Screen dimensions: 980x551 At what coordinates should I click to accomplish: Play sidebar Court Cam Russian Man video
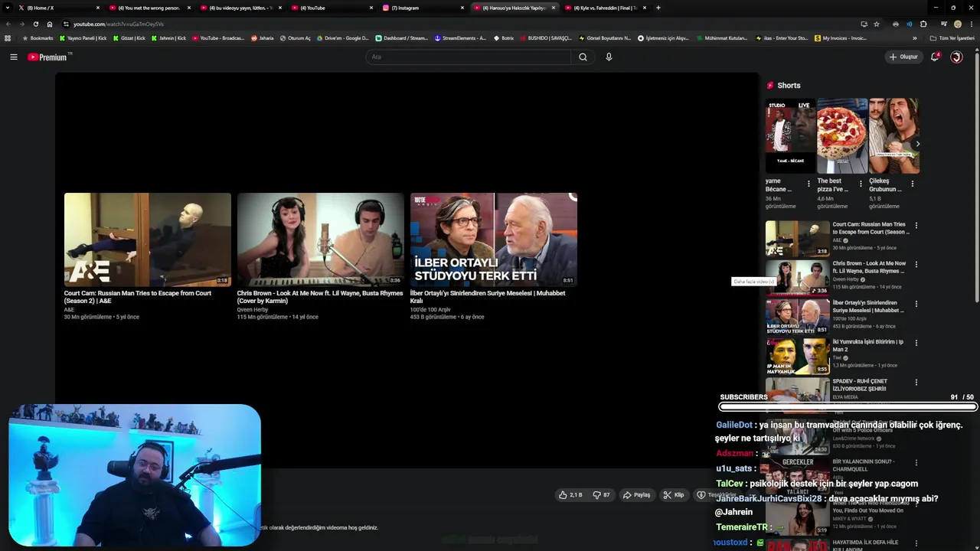pos(797,239)
